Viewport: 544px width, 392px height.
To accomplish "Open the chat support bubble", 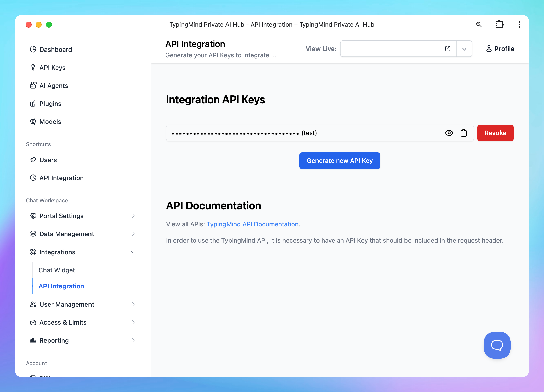I will point(497,345).
